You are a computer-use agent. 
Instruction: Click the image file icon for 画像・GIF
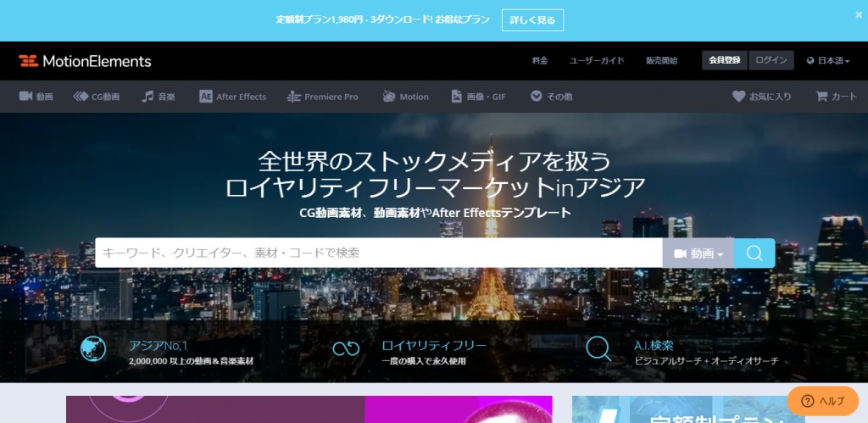click(x=457, y=97)
